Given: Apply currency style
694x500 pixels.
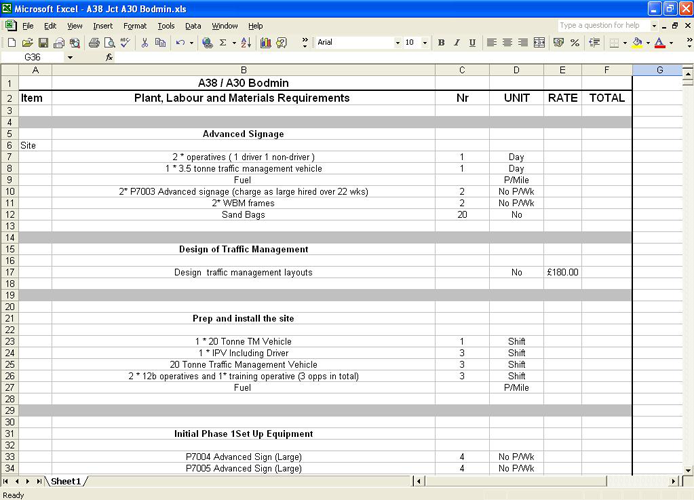Looking at the screenshot, I should point(559,42).
